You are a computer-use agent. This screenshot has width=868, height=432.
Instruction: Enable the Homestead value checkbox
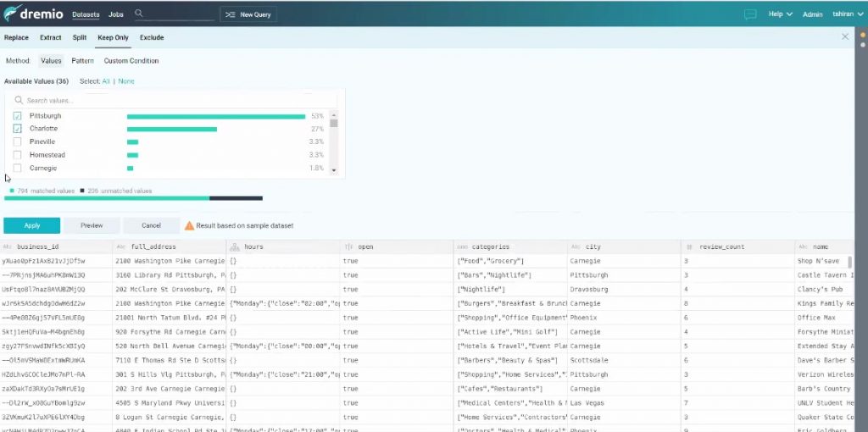click(x=17, y=155)
